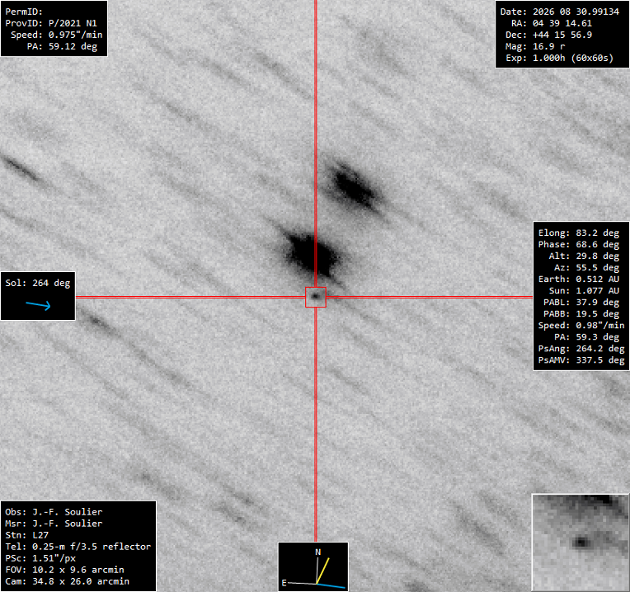Select 'Obs: J.-F. Soulier' line
The image size is (630, 592).
[54, 512]
